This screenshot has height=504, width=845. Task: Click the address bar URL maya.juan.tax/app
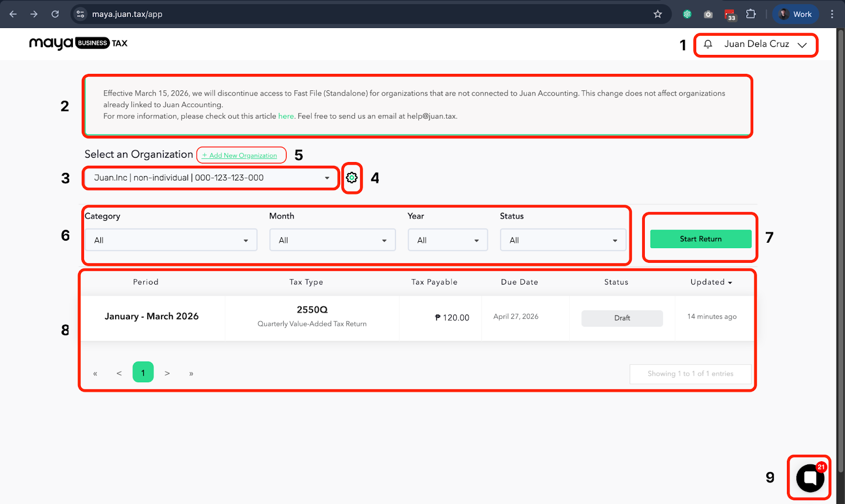coord(127,14)
